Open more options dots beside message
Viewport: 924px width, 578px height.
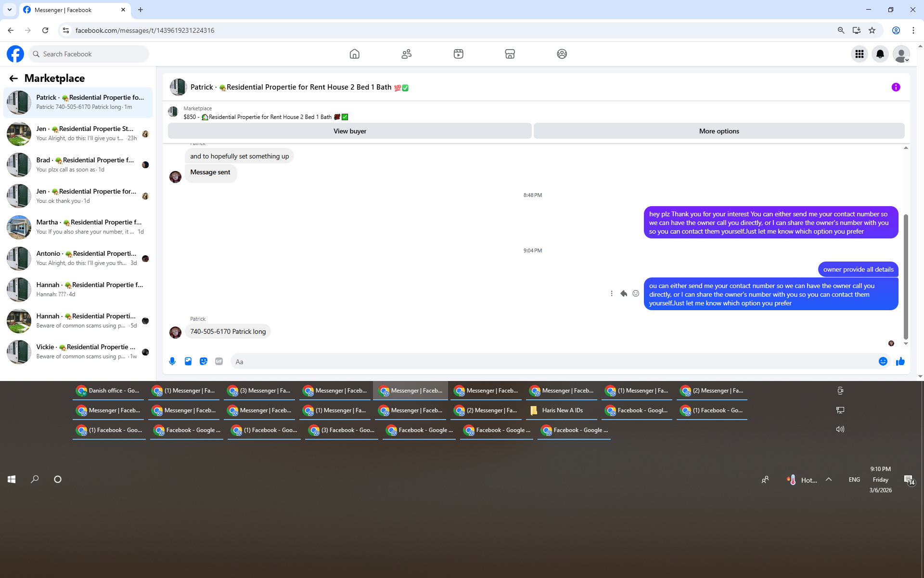coord(612,293)
